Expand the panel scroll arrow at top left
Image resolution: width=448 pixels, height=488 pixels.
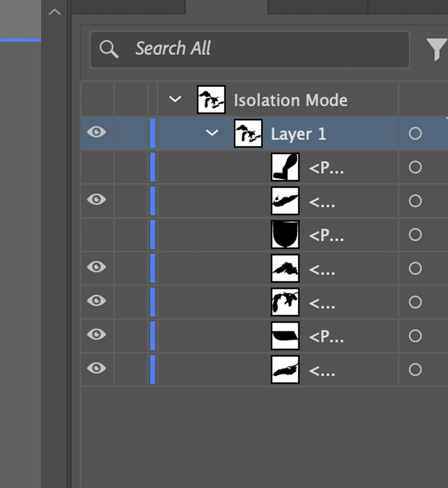pyautogui.click(x=55, y=11)
